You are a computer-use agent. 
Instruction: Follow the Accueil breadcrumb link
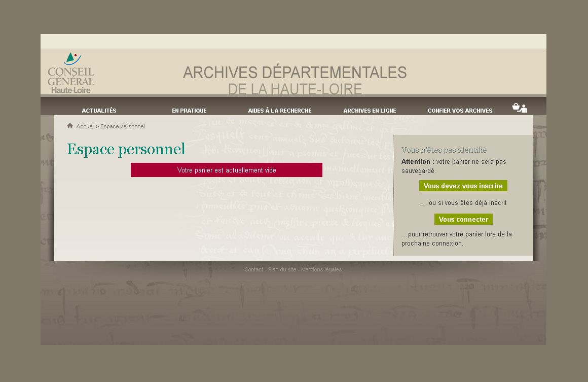(x=85, y=126)
